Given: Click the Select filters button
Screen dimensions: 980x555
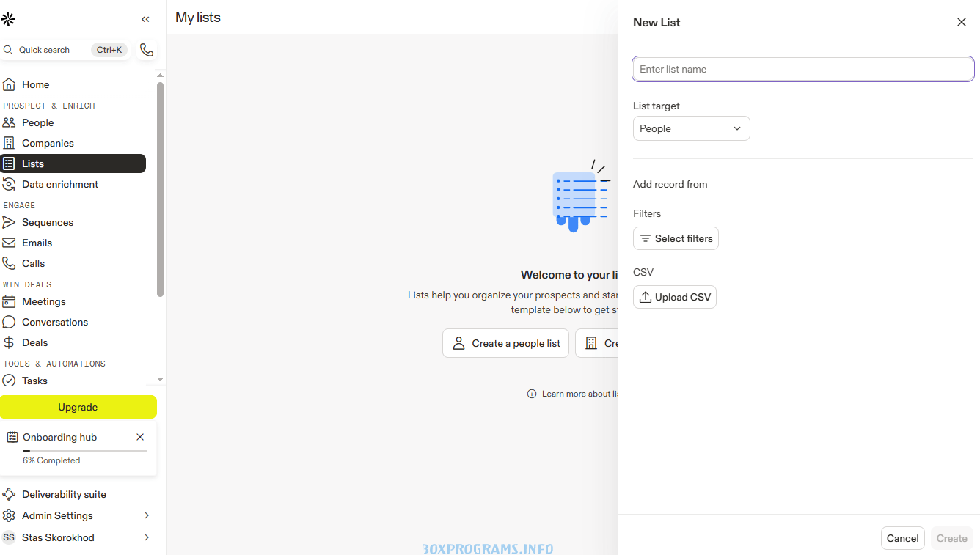Looking at the screenshot, I should coord(676,238).
